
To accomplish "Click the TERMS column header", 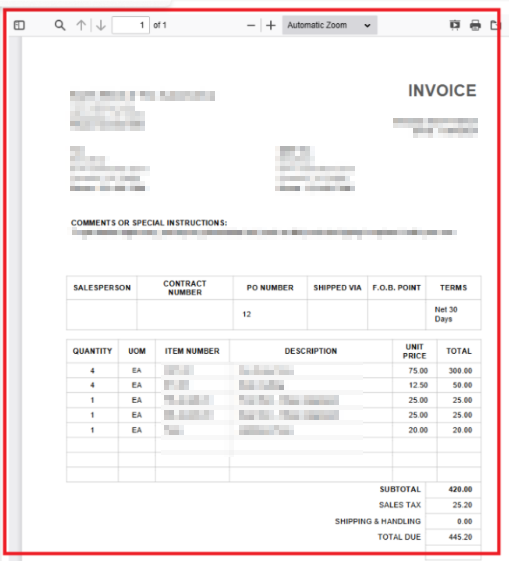I will [453, 288].
